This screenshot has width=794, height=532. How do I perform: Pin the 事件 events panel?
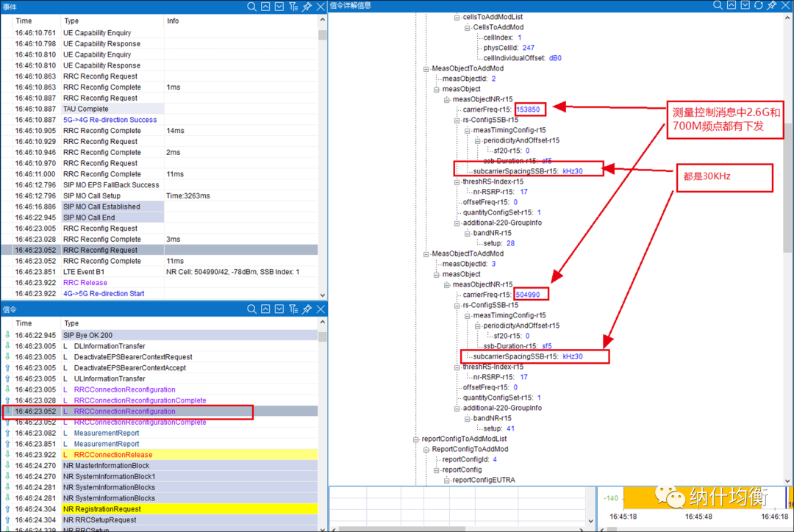tap(307, 7)
